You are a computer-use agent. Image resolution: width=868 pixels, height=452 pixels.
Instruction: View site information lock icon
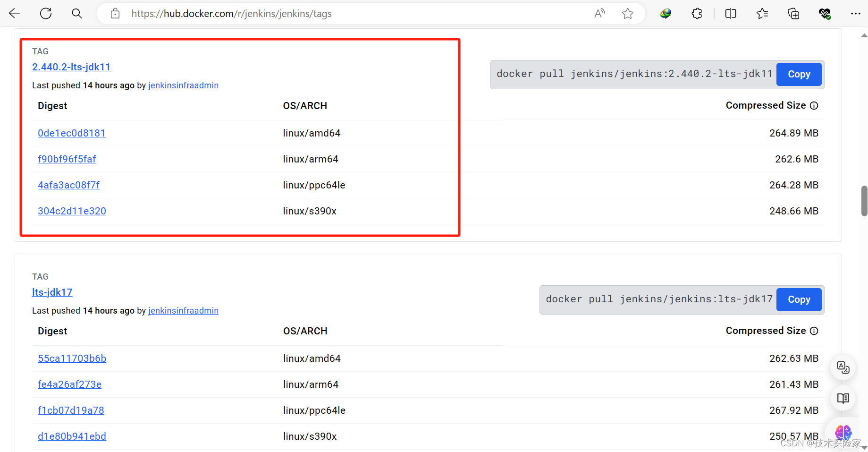click(x=115, y=14)
